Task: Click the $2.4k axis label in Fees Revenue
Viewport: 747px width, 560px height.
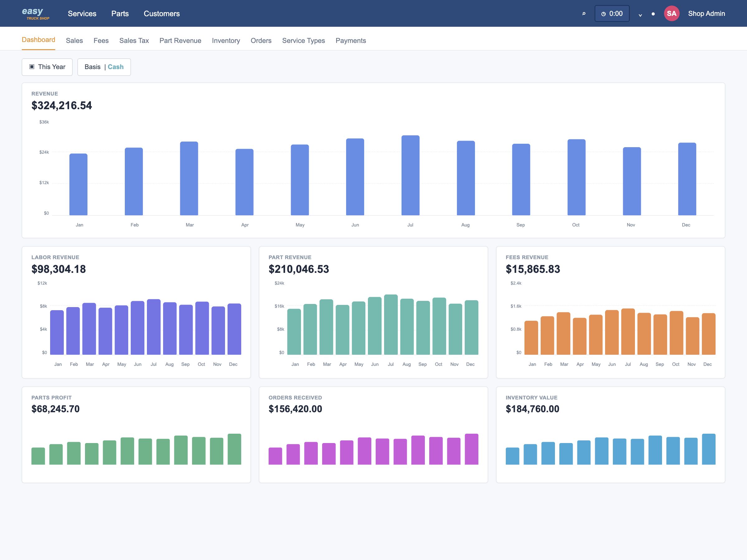Action: [x=516, y=283]
